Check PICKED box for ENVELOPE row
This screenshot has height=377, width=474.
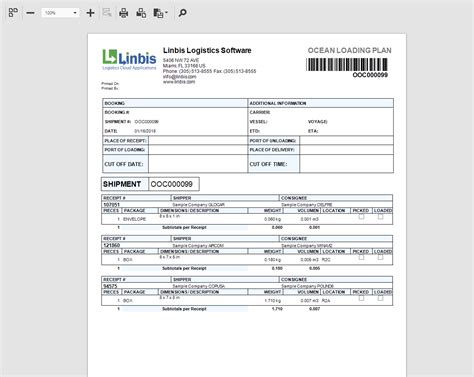click(x=361, y=217)
